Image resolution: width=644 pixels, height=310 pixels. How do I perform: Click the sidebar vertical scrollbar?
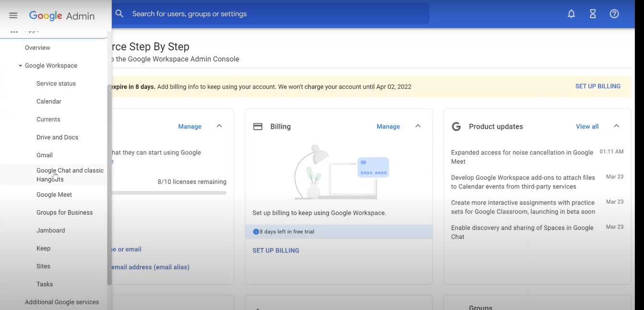tap(109, 185)
